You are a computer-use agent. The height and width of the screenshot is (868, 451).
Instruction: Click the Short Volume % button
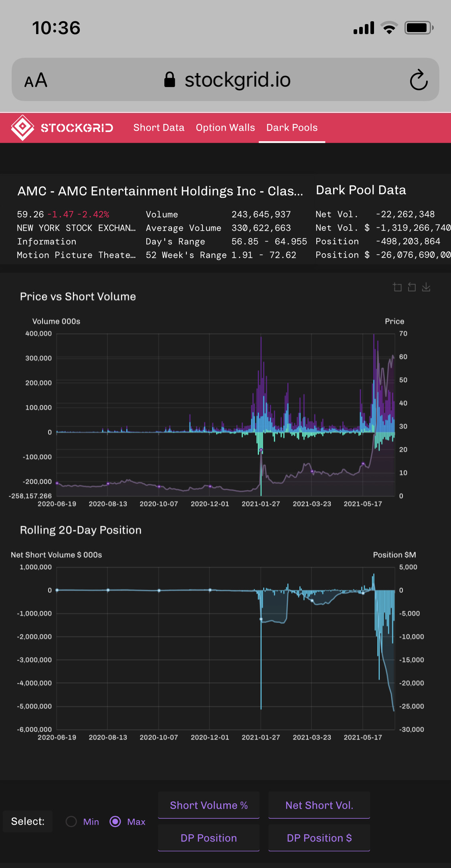(209, 805)
